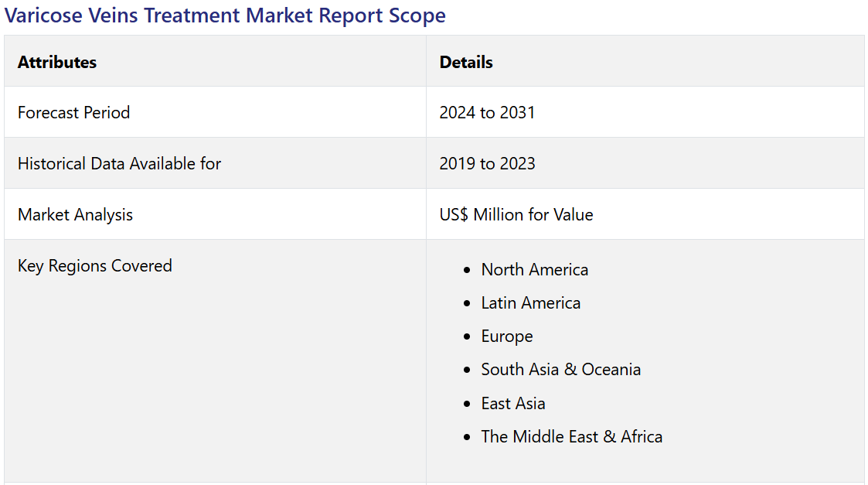This screenshot has width=868, height=485.
Task: Select the Key Regions Covered cell
Action: [x=95, y=265]
